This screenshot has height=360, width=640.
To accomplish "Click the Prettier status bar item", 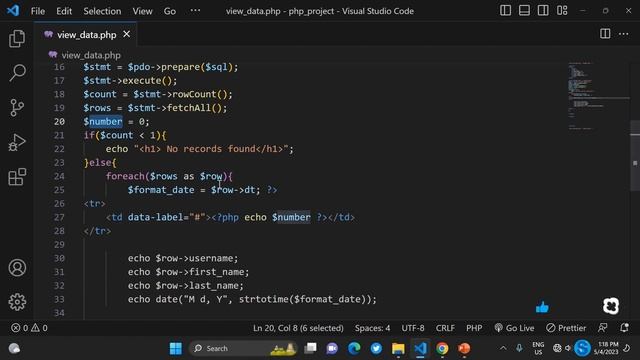I will pyautogui.click(x=566, y=328).
